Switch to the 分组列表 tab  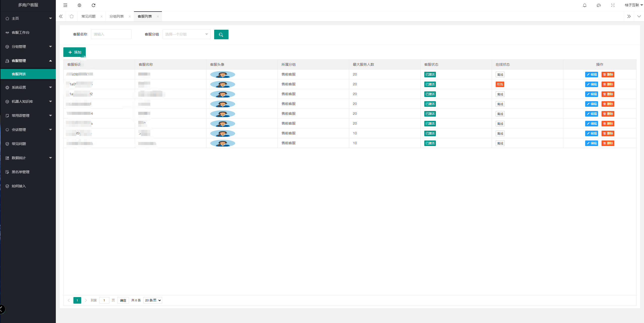point(117,16)
